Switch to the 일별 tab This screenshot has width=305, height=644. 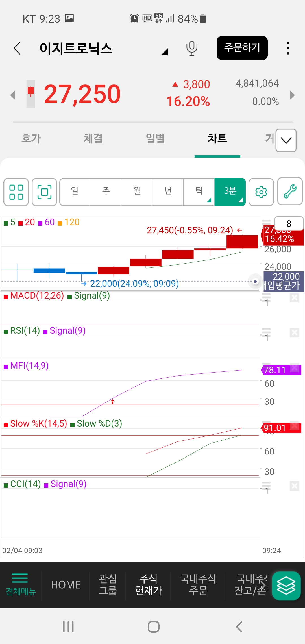tap(155, 139)
